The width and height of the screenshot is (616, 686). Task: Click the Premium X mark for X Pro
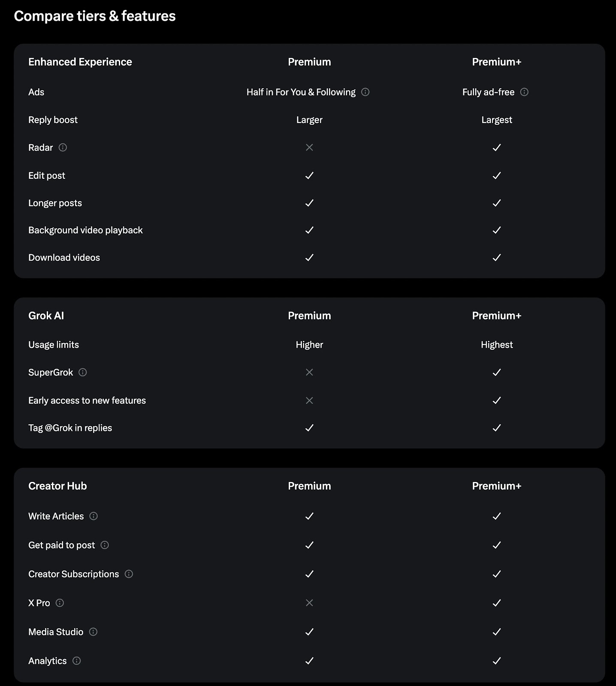tap(309, 603)
